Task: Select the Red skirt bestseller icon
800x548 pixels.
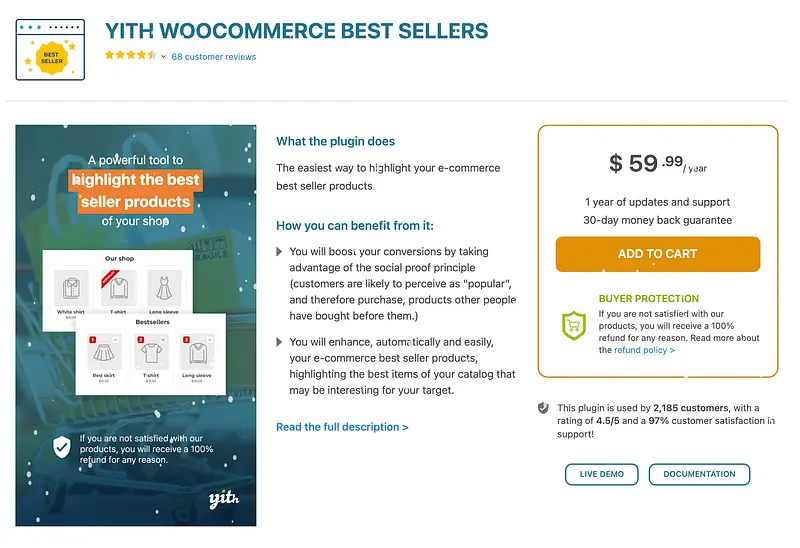Action: point(103,353)
